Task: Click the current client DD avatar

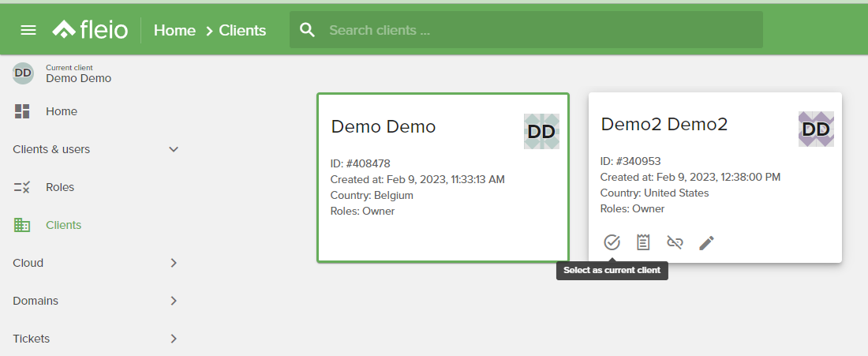Action: [x=23, y=73]
